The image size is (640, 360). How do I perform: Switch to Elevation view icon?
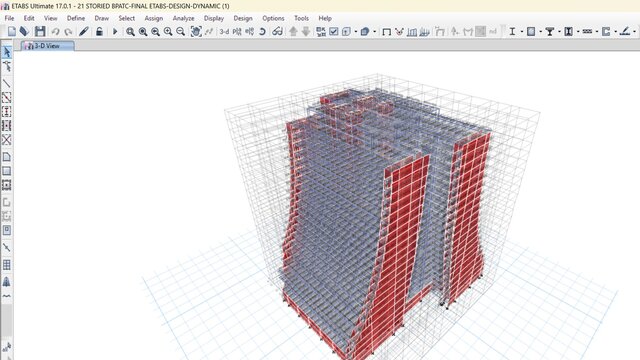(250, 31)
